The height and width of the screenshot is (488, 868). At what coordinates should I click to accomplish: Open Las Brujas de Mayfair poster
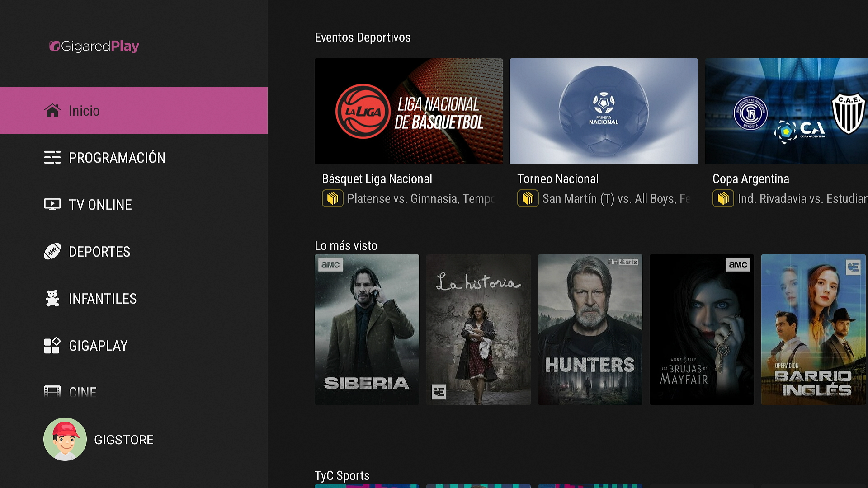point(702,329)
